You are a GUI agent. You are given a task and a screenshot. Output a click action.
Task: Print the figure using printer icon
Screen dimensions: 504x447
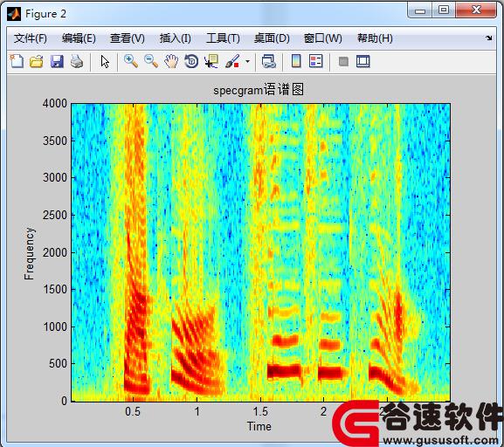[77, 61]
